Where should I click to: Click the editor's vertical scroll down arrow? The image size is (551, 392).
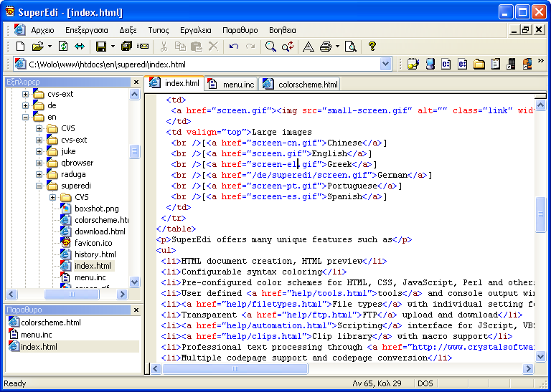(x=540, y=357)
